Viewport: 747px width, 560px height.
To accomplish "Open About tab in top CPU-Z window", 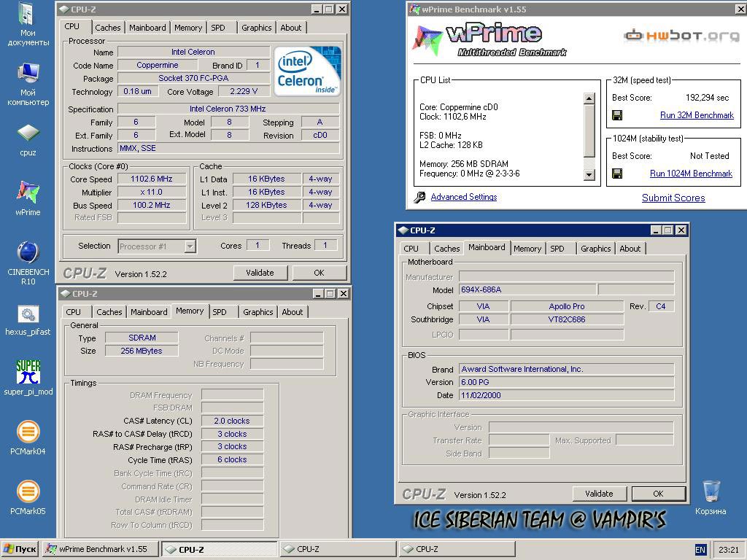I will (x=290, y=28).
